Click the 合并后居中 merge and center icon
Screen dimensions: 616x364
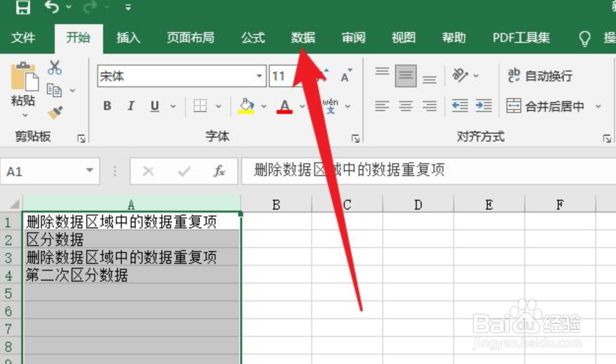click(514, 106)
